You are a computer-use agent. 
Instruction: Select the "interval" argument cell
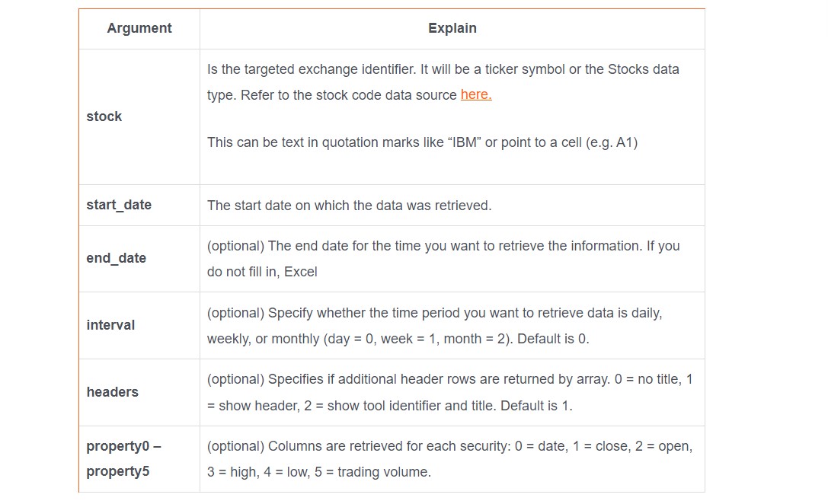click(x=139, y=325)
